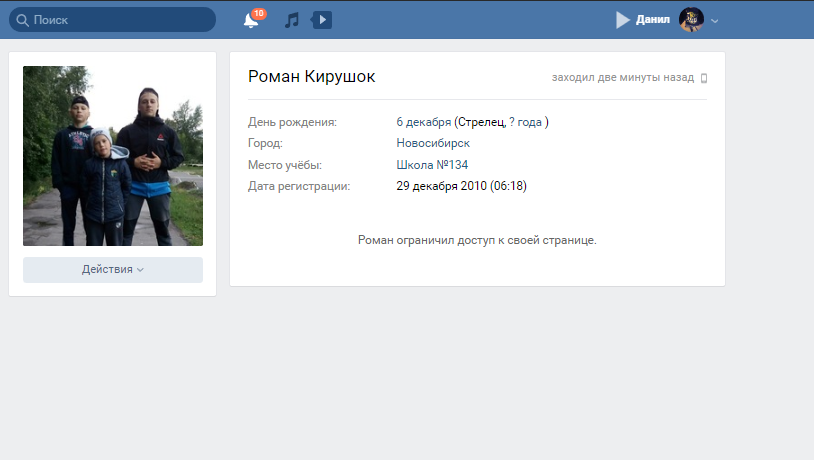Click the label День рождения:
Viewport: 814px width, 460px height.
click(x=292, y=122)
